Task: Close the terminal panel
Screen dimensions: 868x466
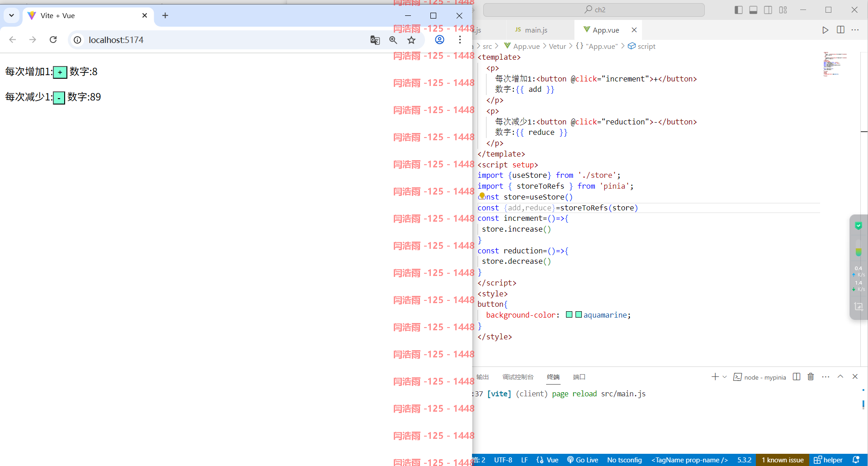Action: tap(855, 376)
